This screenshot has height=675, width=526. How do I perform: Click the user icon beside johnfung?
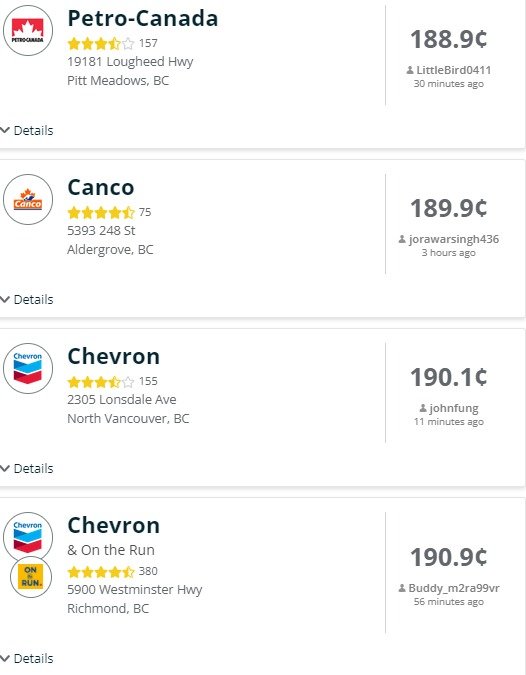coord(423,408)
